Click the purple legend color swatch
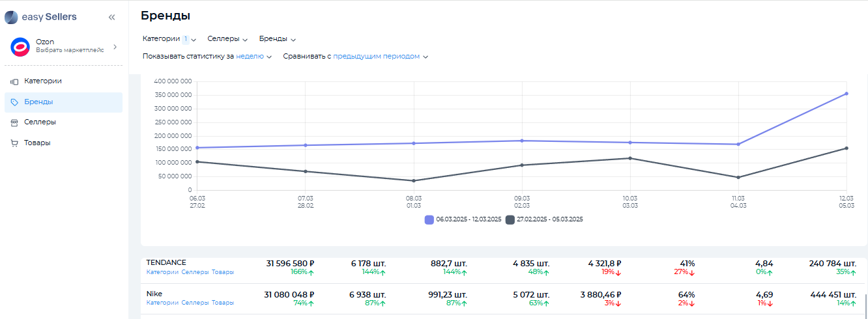The image size is (868, 319). tap(429, 219)
